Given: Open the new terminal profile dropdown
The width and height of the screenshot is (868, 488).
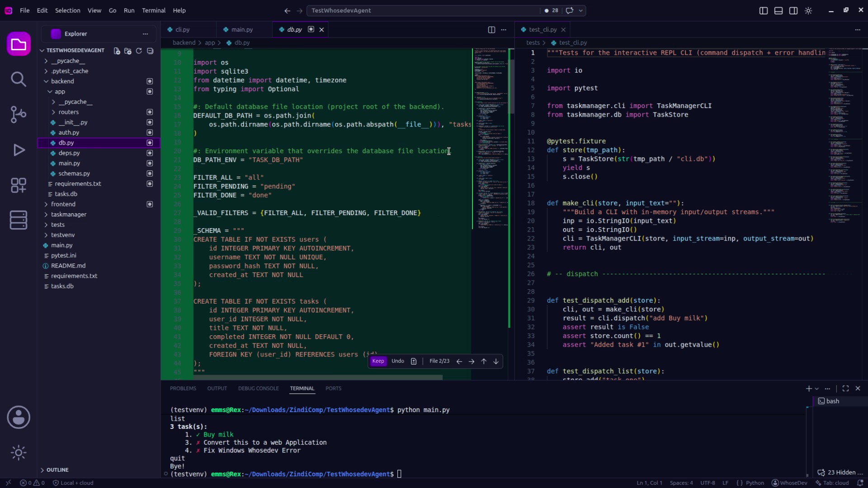Looking at the screenshot, I should click(817, 389).
